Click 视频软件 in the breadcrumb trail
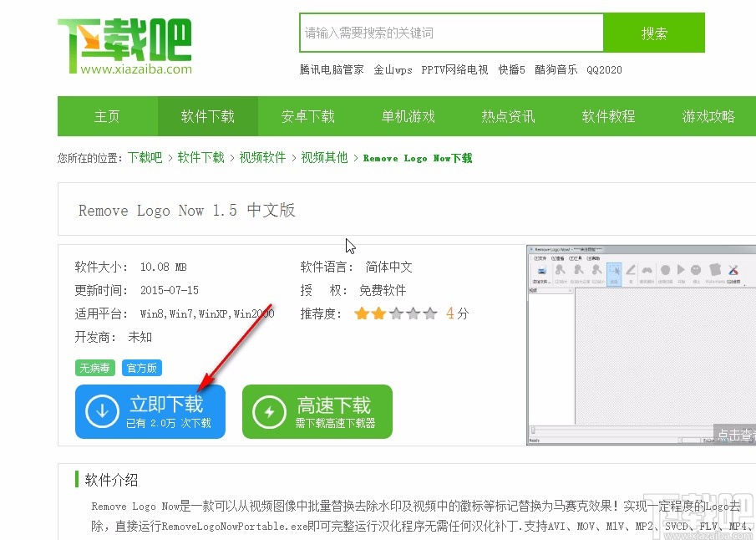This screenshot has width=756, height=540. click(x=263, y=158)
